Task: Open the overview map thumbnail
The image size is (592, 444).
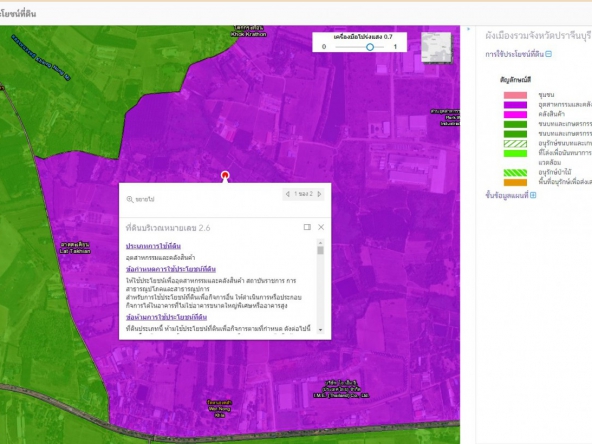Action: [x=436, y=47]
